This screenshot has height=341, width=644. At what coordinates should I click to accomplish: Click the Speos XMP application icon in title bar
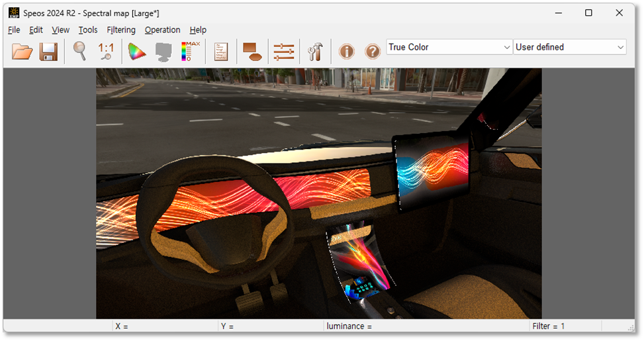click(x=14, y=13)
